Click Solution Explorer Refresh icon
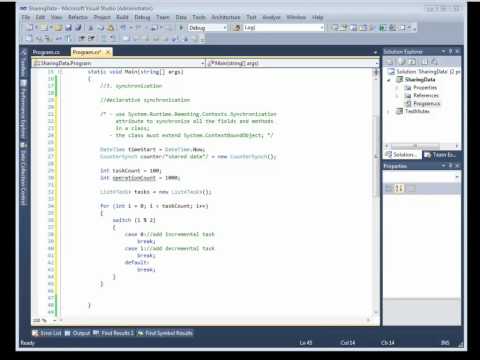This screenshot has width=480, height=360. pyautogui.click(x=412, y=62)
